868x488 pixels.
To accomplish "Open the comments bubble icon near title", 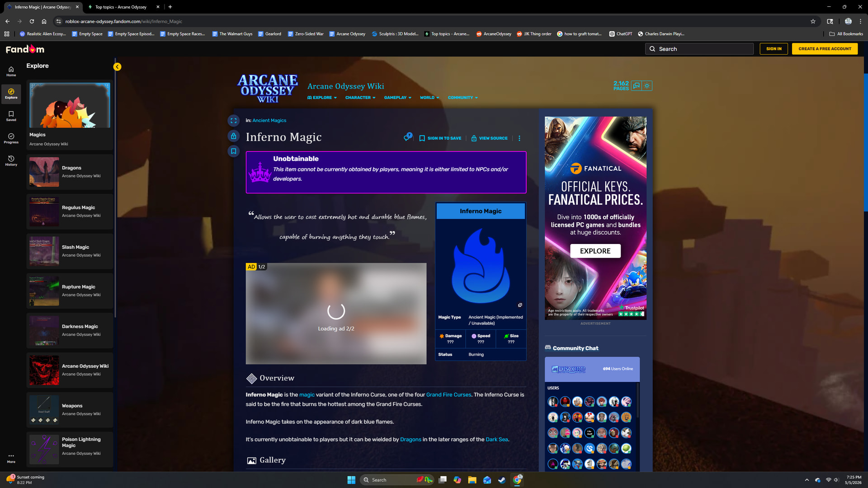I will click(x=407, y=137).
